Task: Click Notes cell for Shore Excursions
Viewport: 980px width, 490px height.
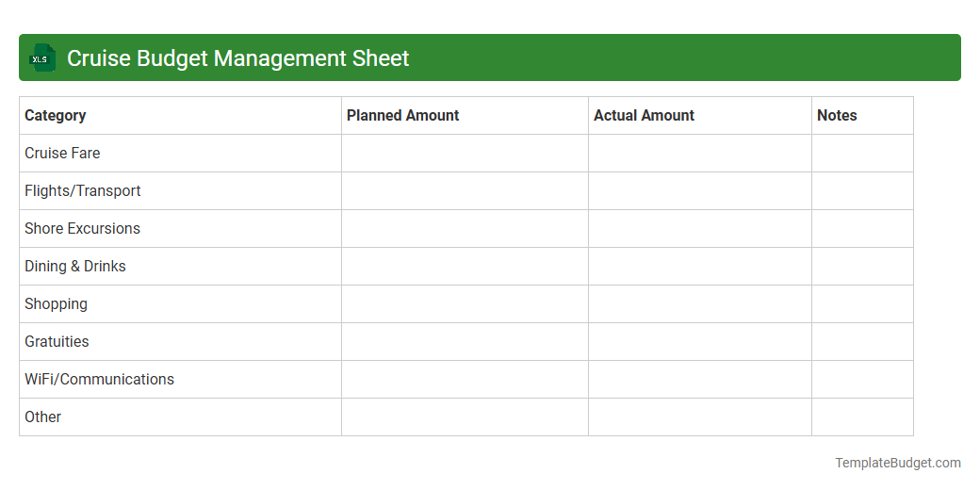Action: pos(862,229)
